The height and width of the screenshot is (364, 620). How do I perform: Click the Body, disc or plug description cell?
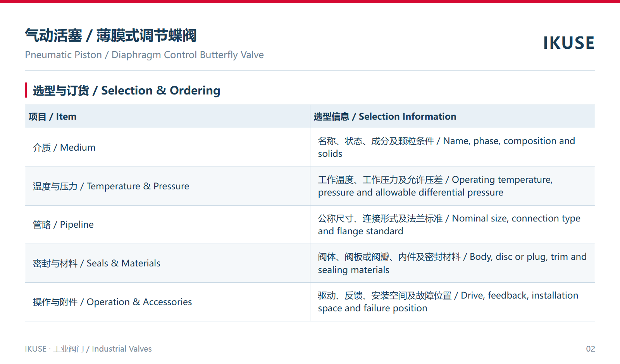point(453,263)
